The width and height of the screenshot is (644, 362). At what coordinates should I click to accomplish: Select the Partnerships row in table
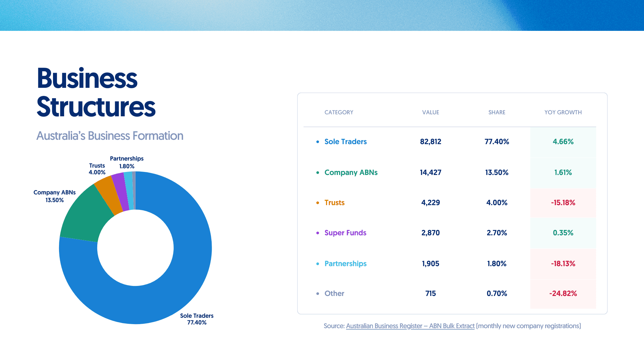coord(345,263)
